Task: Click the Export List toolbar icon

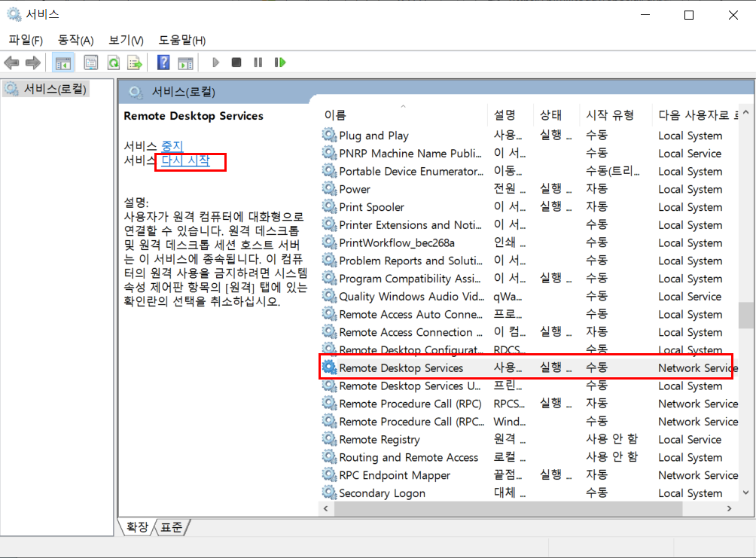Action: [135, 63]
